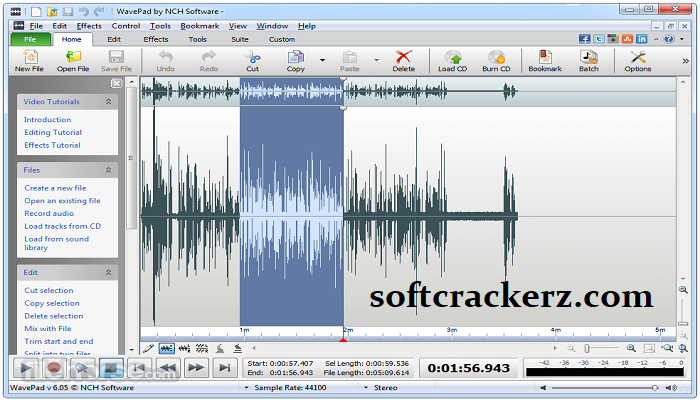Stop playback with the Stop button
This screenshot has height=400, width=700.
click(x=111, y=368)
